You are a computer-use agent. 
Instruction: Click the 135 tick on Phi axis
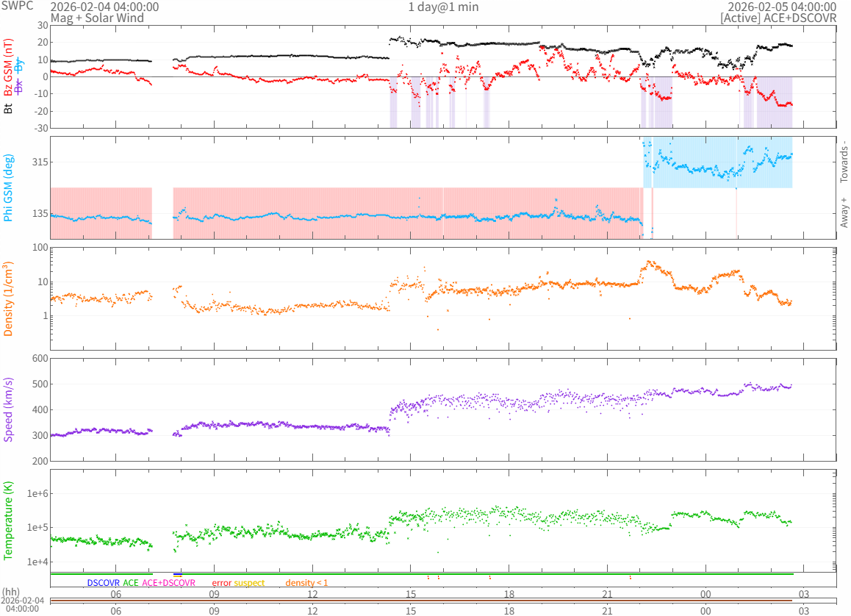point(40,213)
